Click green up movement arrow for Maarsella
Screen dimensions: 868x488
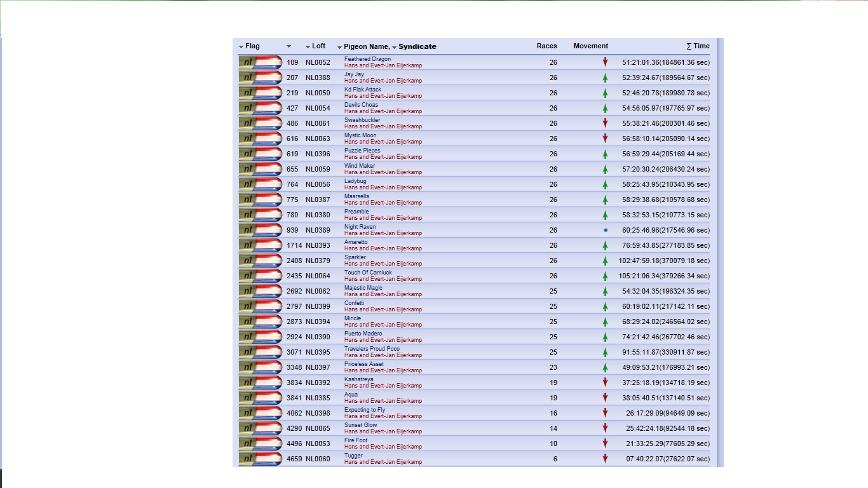[606, 200]
